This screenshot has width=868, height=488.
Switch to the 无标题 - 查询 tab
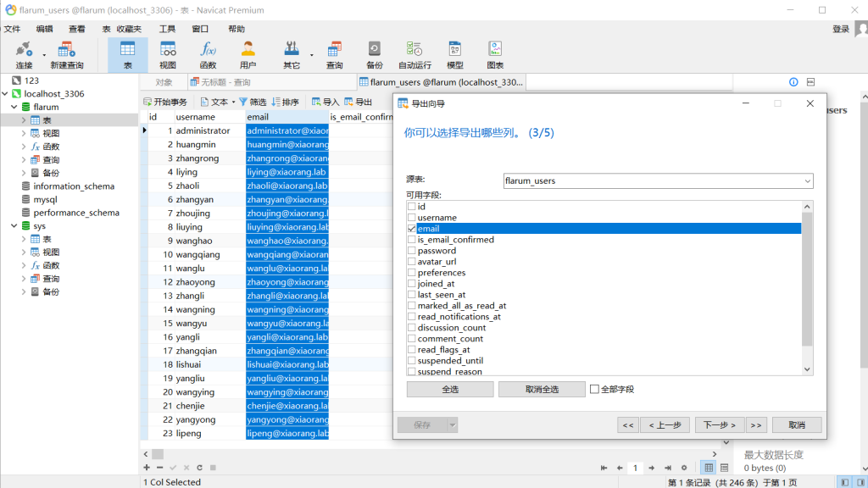coord(220,82)
